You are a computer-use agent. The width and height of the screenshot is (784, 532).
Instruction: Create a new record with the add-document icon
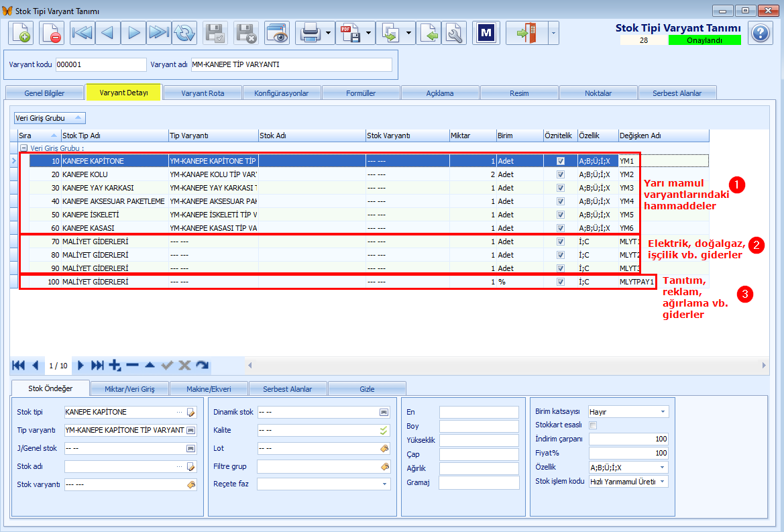pos(21,33)
